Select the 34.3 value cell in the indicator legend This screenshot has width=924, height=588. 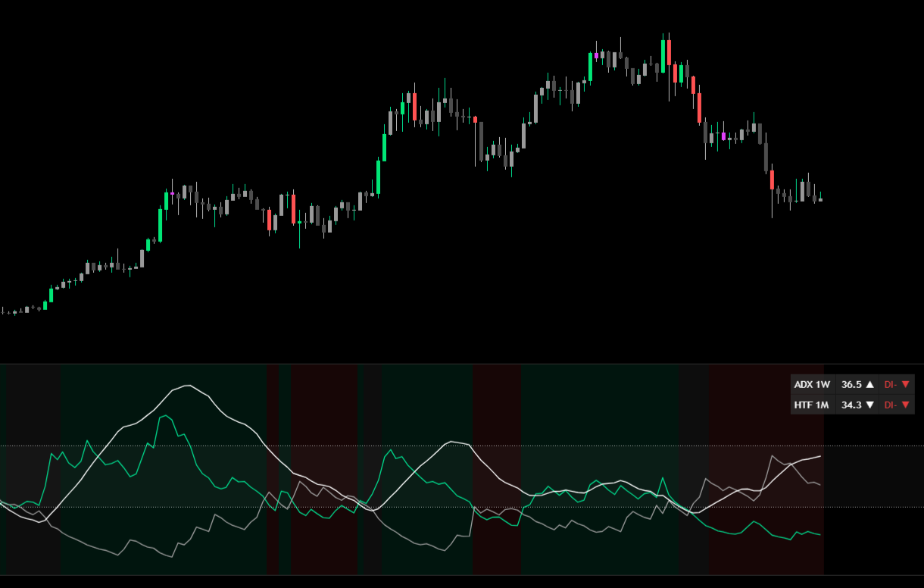click(x=850, y=405)
